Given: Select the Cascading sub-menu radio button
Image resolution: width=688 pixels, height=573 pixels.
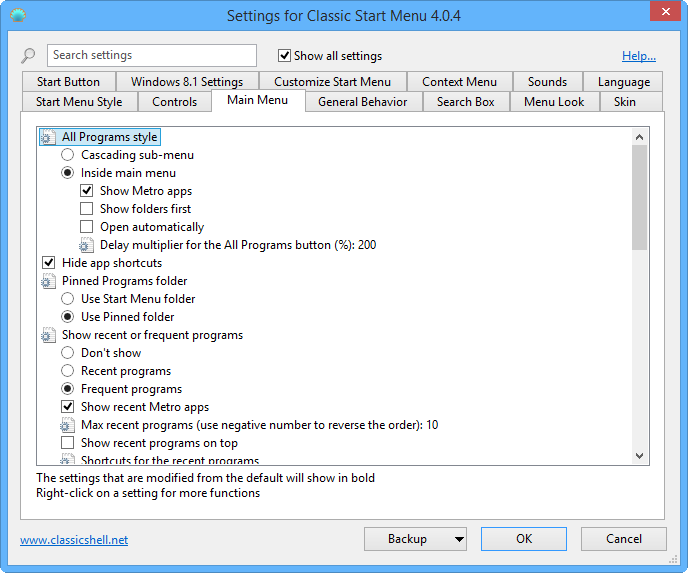Looking at the screenshot, I should 67,155.
